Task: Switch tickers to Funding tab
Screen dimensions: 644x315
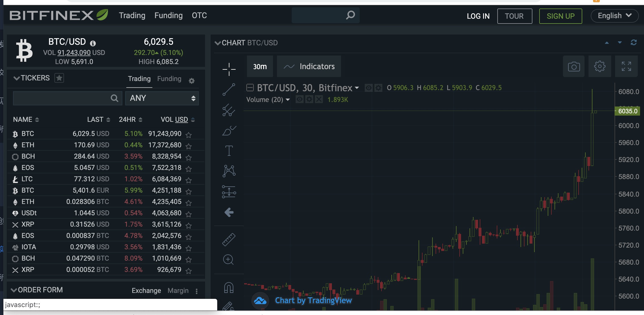Action: [x=169, y=79]
